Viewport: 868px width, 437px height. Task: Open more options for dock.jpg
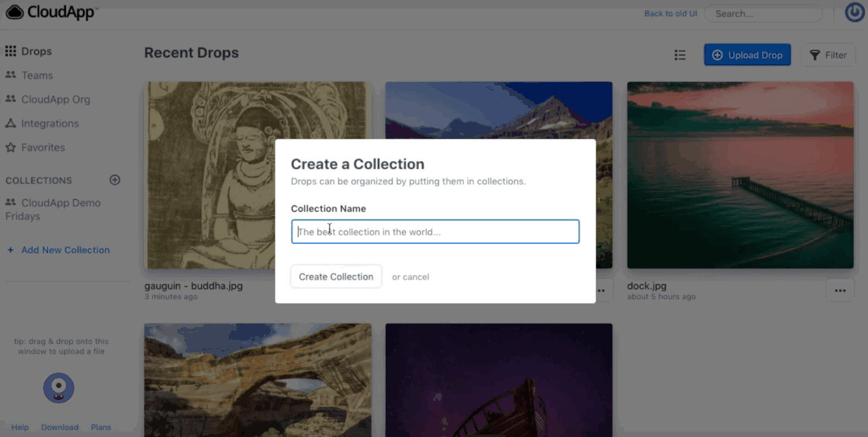pos(840,291)
